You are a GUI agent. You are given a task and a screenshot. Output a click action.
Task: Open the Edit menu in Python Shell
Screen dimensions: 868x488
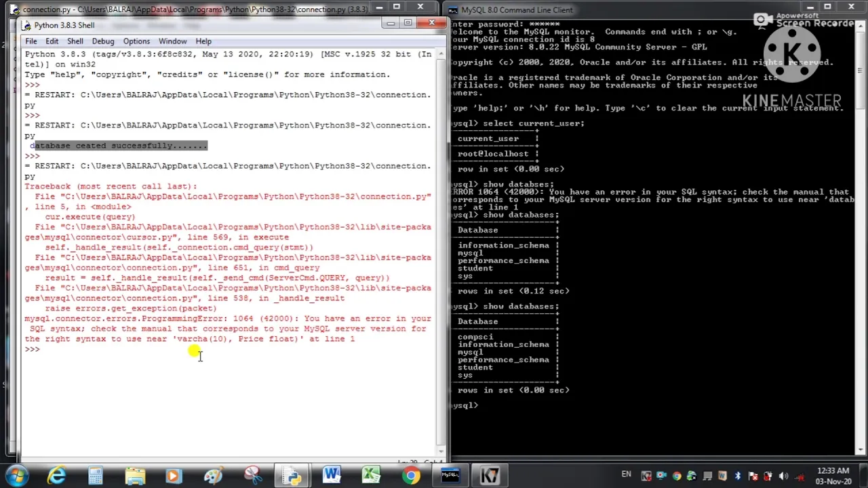coord(52,41)
